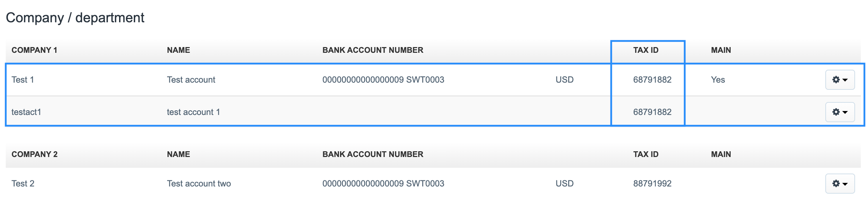Viewport: 868px width, 217px height.
Task: Open the gear menu for Test 2 row
Action: pyautogui.click(x=840, y=184)
